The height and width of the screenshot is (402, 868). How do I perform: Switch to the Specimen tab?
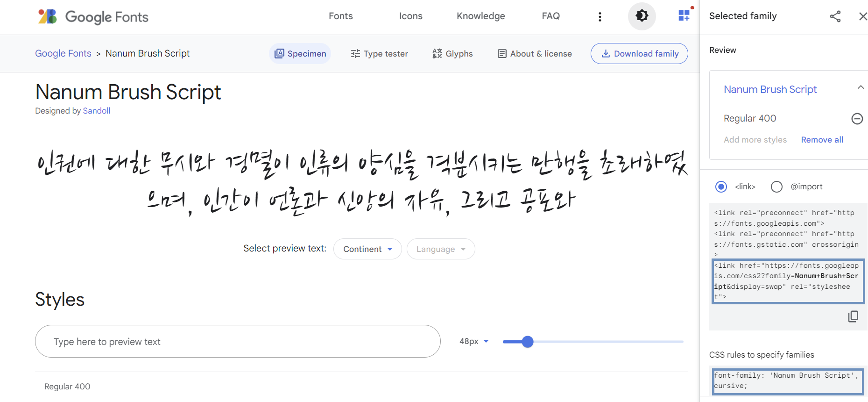300,54
